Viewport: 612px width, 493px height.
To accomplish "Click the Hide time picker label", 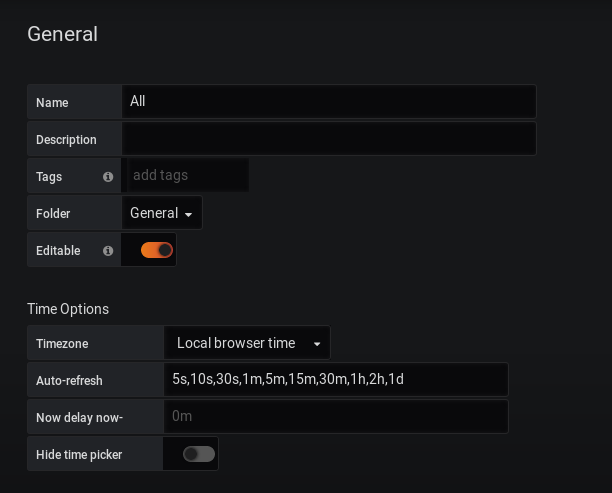I will coord(79,455).
